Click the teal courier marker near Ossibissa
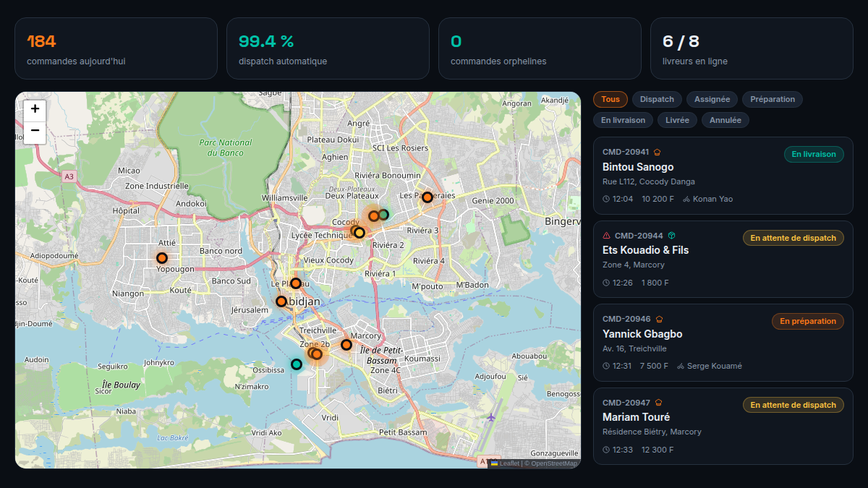868x488 pixels. coord(297,364)
